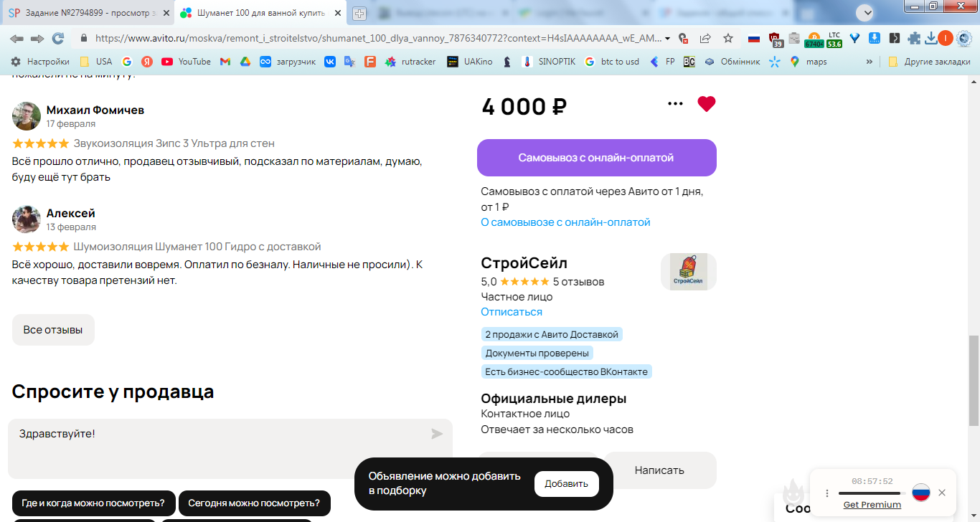Open Алексей reviewer avatar
Image resolution: width=980 pixels, height=522 pixels.
tap(27, 219)
